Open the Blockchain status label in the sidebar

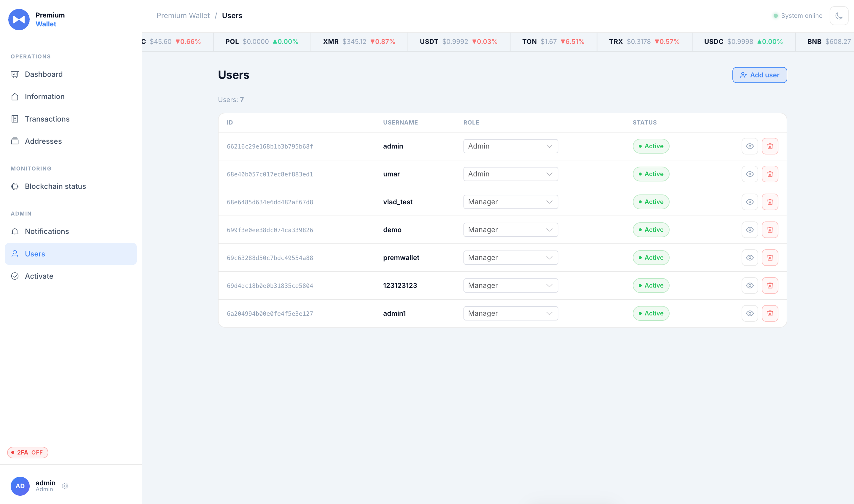(55, 186)
